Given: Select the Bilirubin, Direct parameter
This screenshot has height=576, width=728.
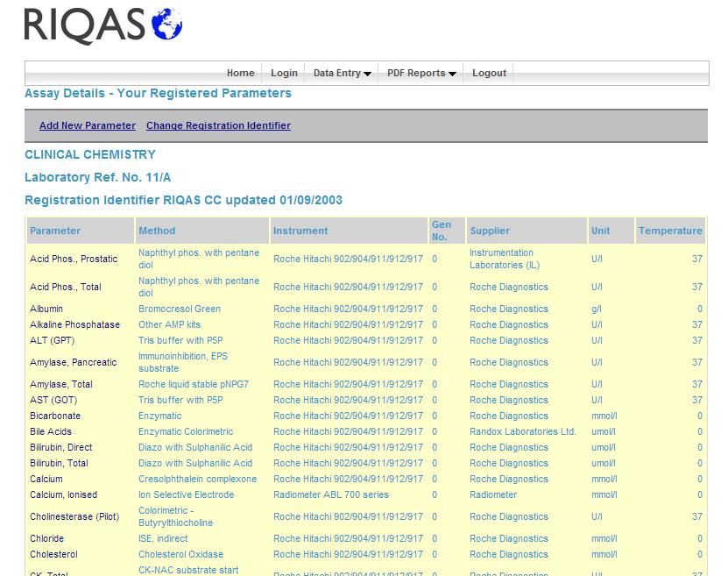Looking at the screenshot, I should (x=60, y=448).
